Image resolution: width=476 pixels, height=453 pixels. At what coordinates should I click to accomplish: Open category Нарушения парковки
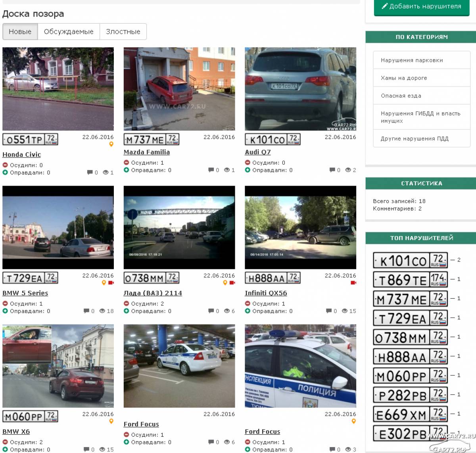422,60
